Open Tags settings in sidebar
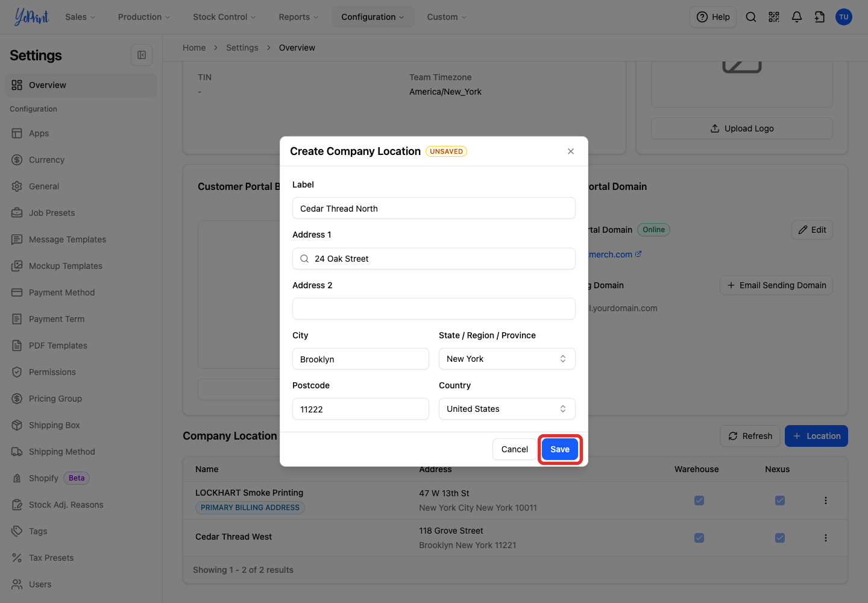 (81, 531)
